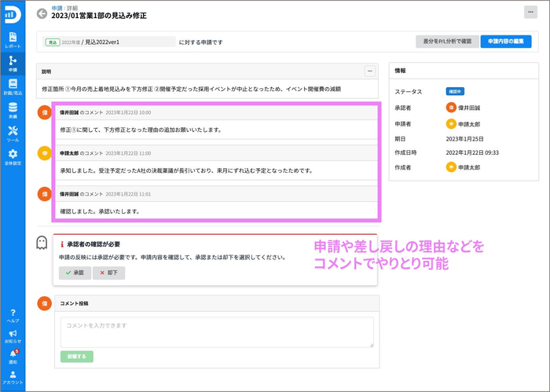Expand the 説明 panel options menu

point(370,71)
